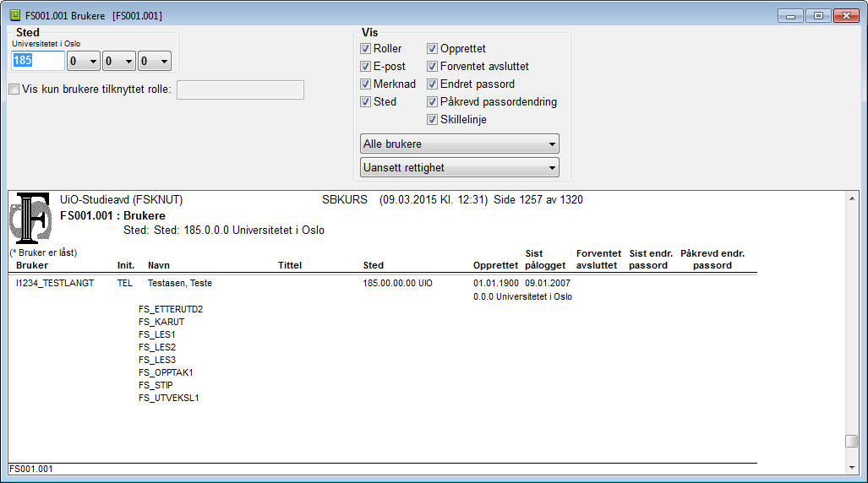Click the role FS_ETTERUTD2
The image size is (868, 483).
(171, 309)
